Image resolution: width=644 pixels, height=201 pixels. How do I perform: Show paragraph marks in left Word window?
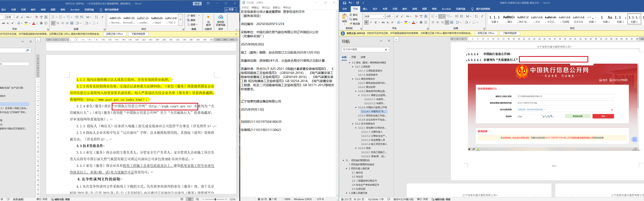tap(103, 17)
